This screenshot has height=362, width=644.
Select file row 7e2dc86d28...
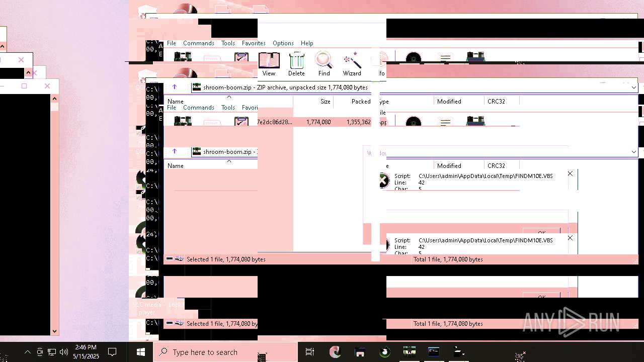tap(275, 122)
